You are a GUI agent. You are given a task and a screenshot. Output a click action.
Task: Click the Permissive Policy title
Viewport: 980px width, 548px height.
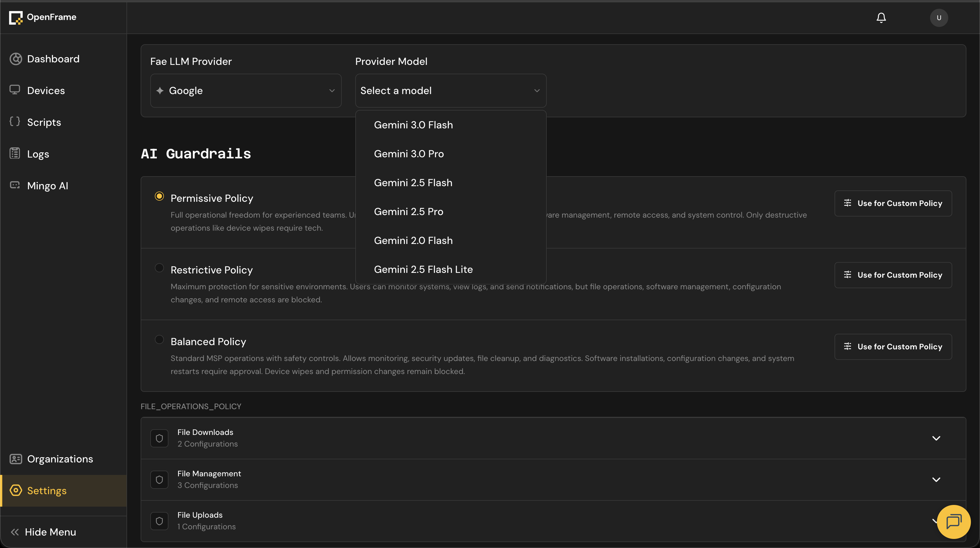[x=212, y=198]
